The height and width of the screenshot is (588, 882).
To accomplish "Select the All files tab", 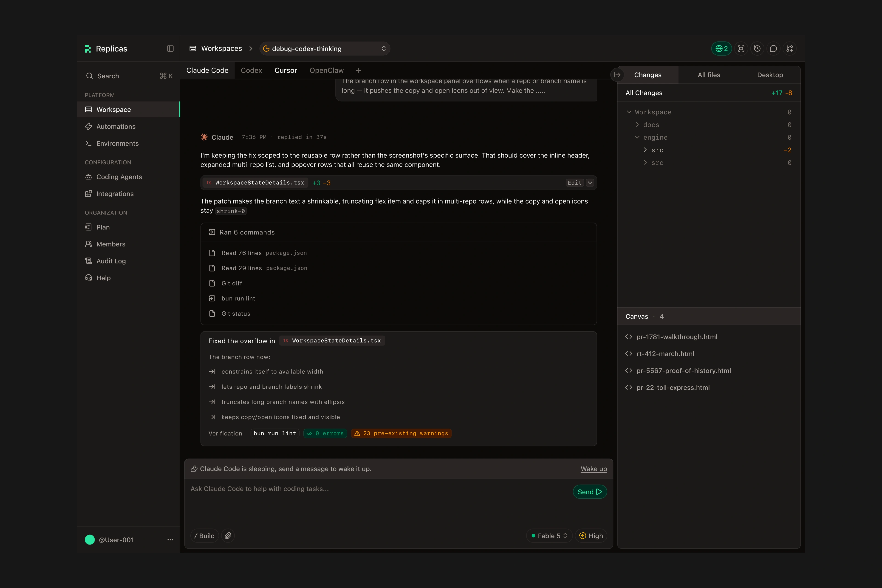I will pos(709,75).
